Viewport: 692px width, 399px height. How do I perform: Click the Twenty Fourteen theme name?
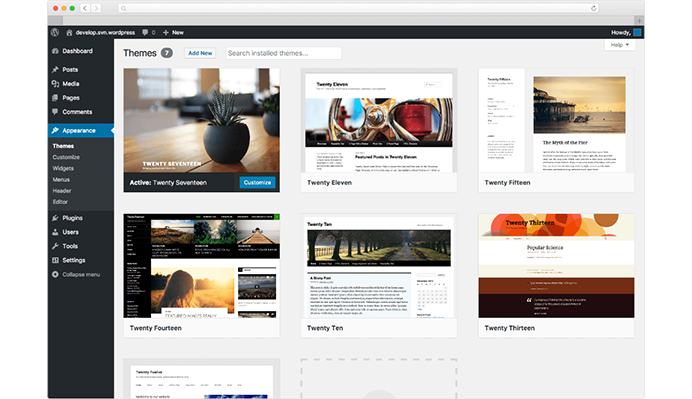click(x=155, y=328)
